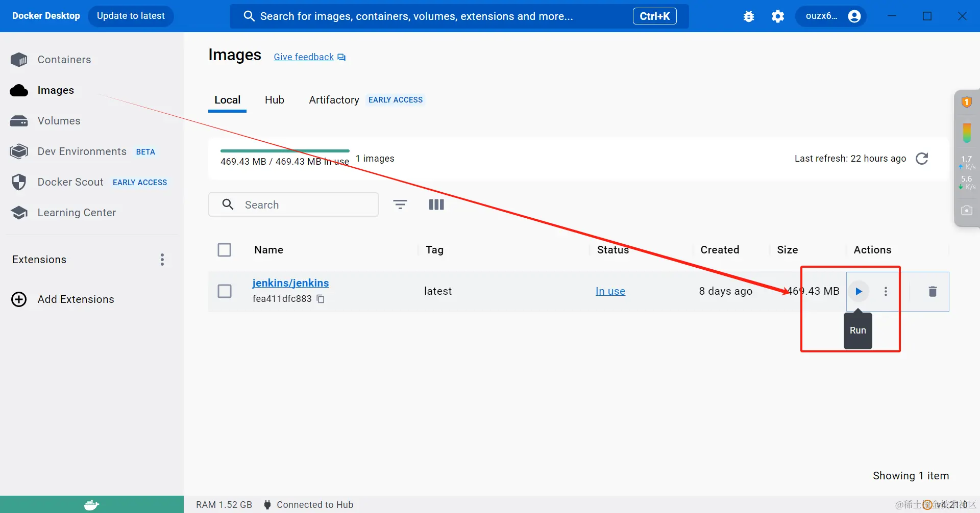This screenshot has width=980, height=513.
Task: Click the Ctrl+K shortcut badge
Action: pos(655,16)
